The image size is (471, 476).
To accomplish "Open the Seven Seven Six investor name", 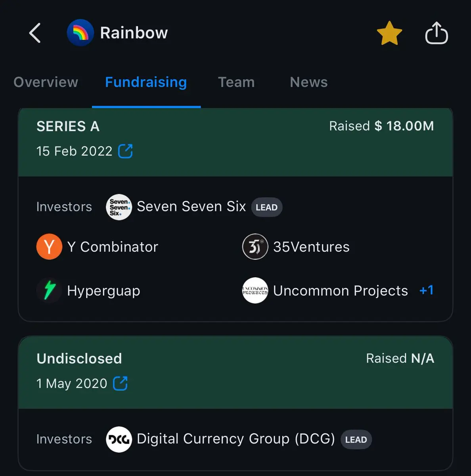I will [191, 206].
